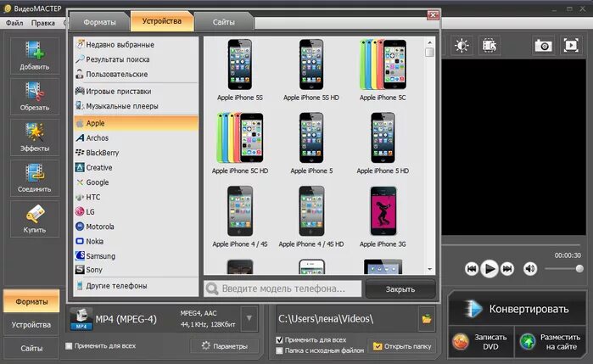
Task: Select Музыкальные плееры category
Action: tap(136, 106)
